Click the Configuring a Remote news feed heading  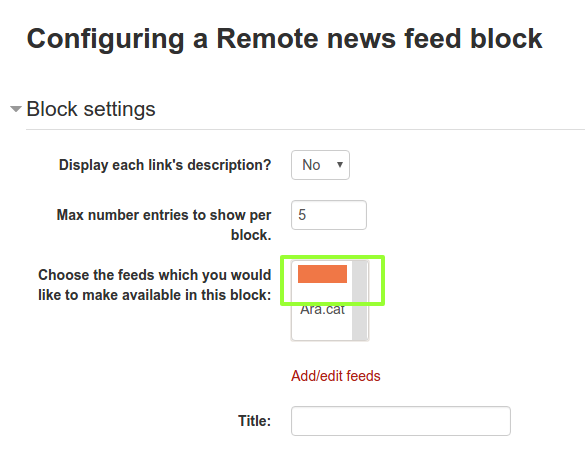pos(284,39)
